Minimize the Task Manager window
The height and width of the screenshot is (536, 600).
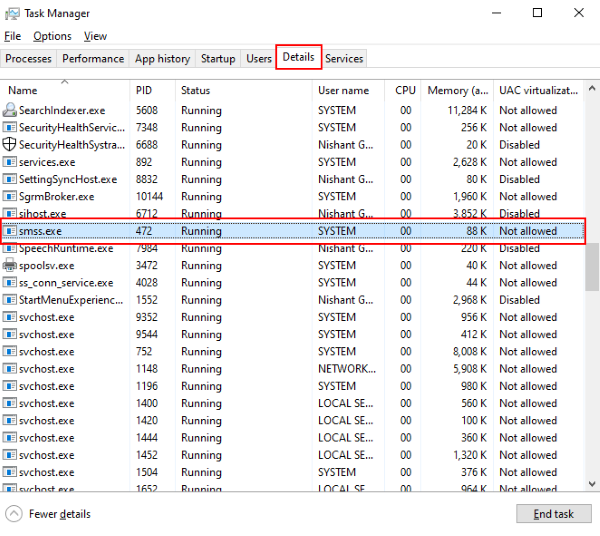click(496, 13)
